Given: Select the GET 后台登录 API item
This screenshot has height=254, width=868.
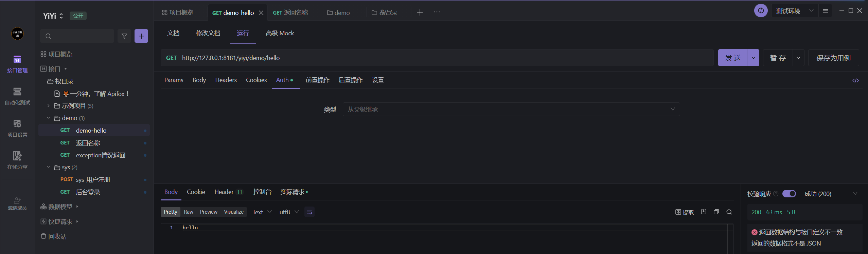Looking at the screenshot, I should pos(94,192).
